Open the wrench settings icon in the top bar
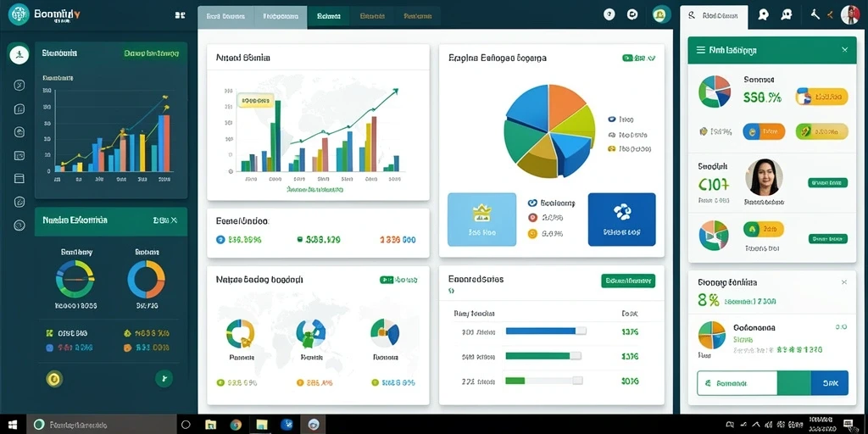The width and height of the screenshot is (868, 434). pos(815,15)
